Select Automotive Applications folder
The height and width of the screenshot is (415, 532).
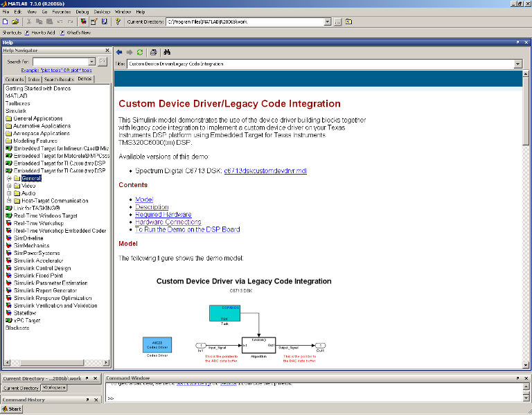tap(42, 126)
